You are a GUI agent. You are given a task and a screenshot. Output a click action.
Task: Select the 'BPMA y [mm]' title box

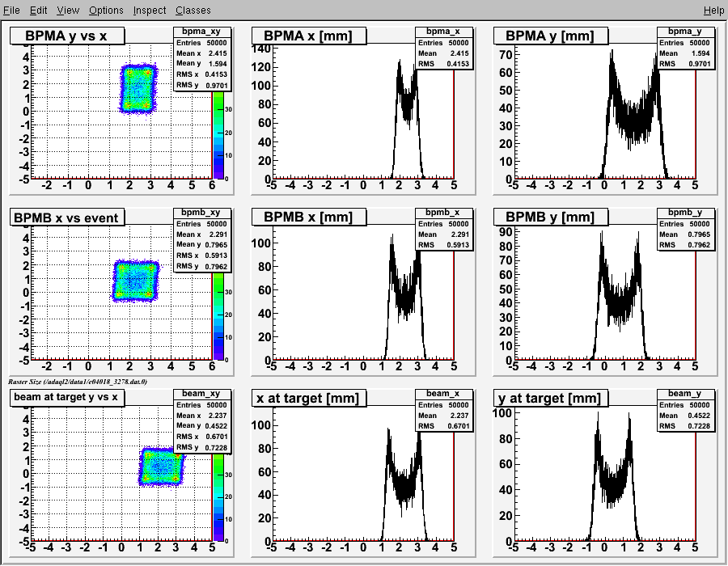click(x=551, y=36)
